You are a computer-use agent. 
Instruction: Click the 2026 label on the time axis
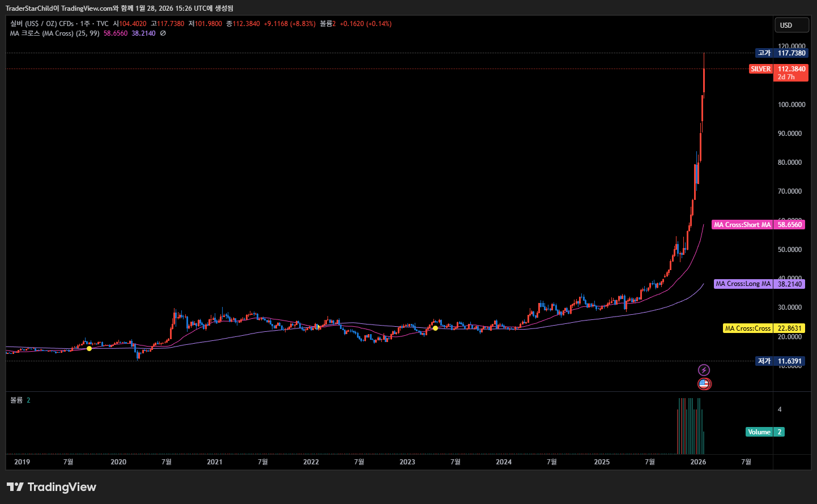pos(698,462)
